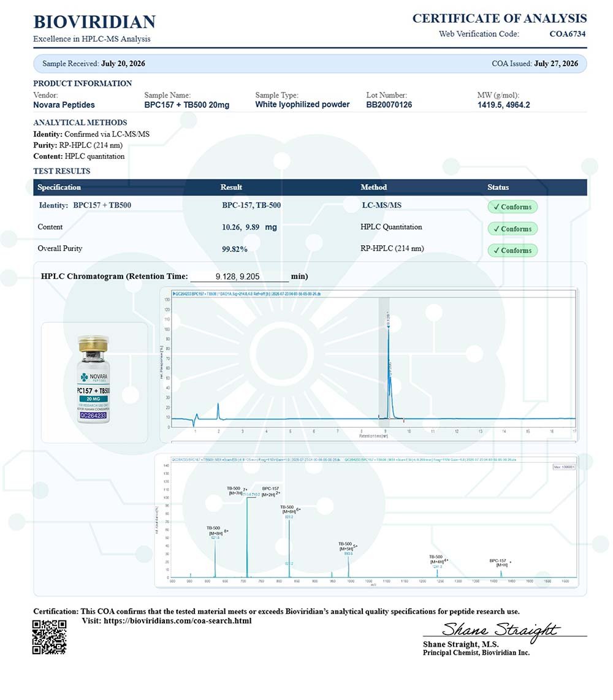This screenshot has width=613, height=700.
Task: Click the TB-500 [M+4H] peak label
Action: pyautogui.click(x=438, y=560)
